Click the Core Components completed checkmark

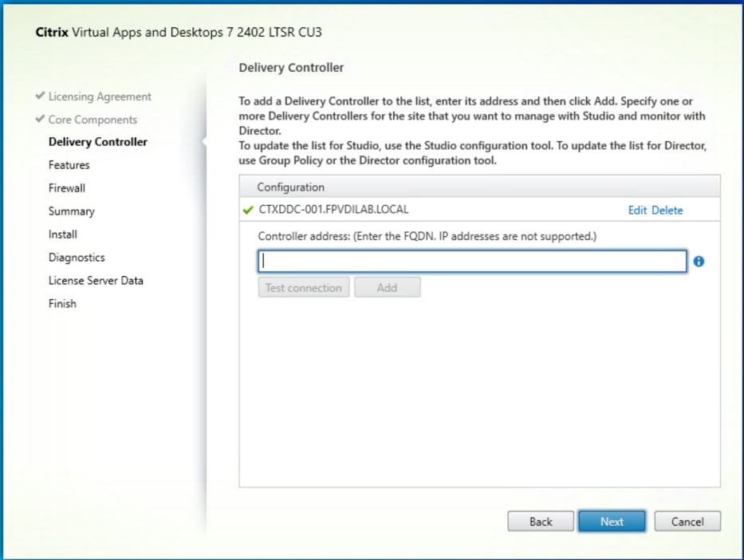click(41, 119)
